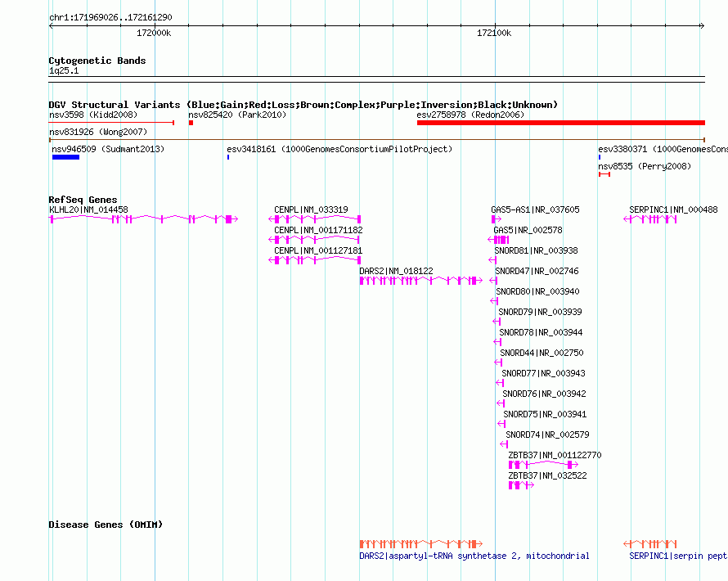Image resolution: width=728 pixels, height=581 pixels.
Task: Select SNORD78|NR_003944 label
Action: coord(541,332)
